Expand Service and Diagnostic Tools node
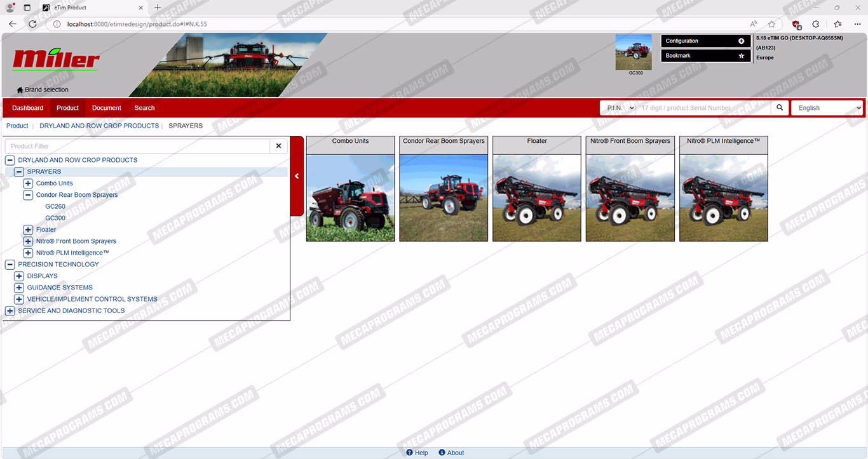 10,310
